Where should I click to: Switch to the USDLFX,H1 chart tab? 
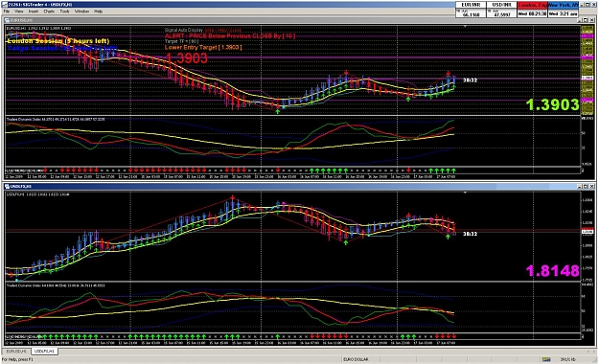pos(44,351)
